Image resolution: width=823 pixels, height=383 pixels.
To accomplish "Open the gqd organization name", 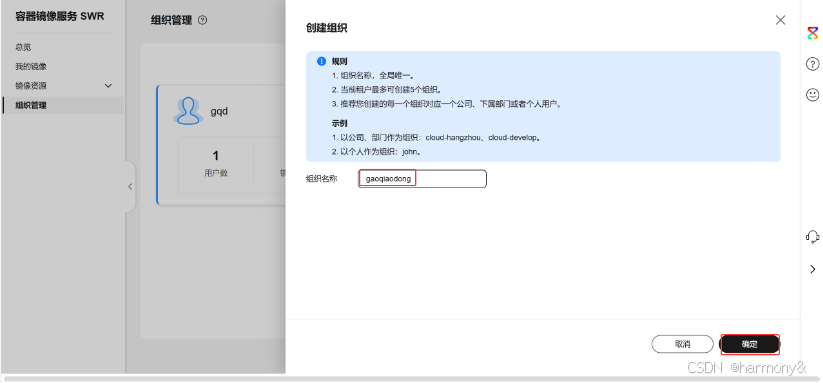I will tap(219, 112).
